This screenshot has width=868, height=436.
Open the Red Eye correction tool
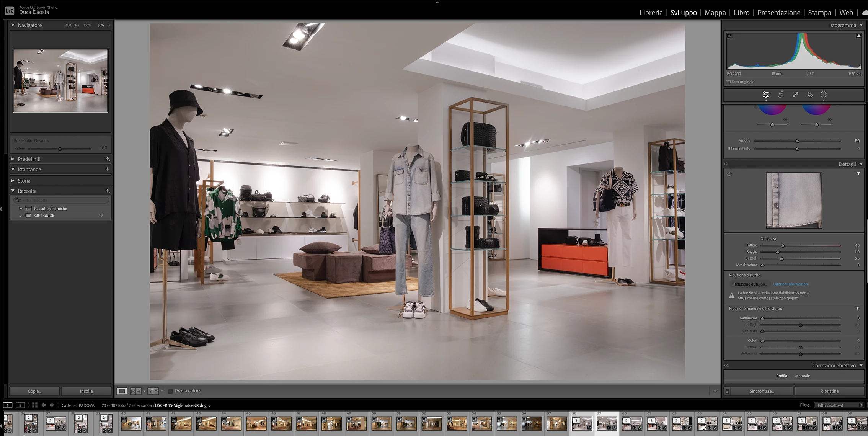click(810, 95)
